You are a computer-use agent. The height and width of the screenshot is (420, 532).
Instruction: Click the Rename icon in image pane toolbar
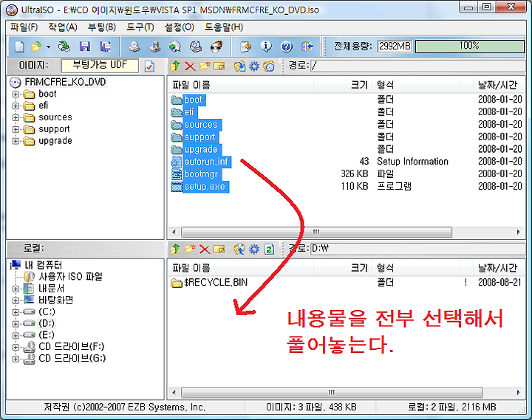pos(219,66)
